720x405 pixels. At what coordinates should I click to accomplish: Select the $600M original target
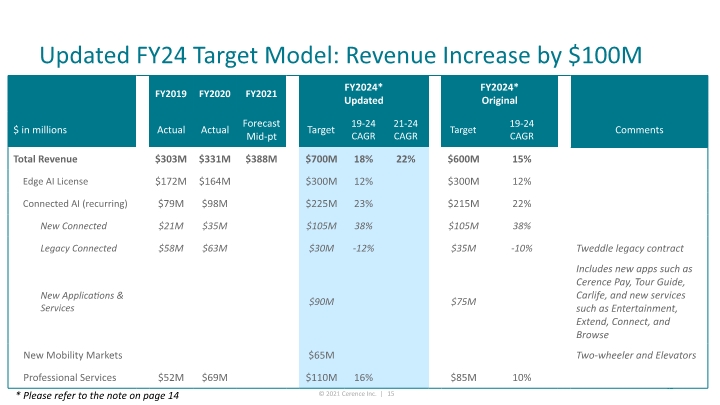[463, 159]
